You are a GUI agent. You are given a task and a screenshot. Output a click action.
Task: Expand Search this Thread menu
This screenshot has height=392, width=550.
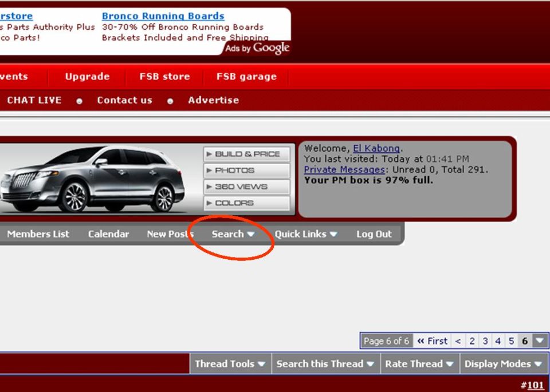point(325,363)
